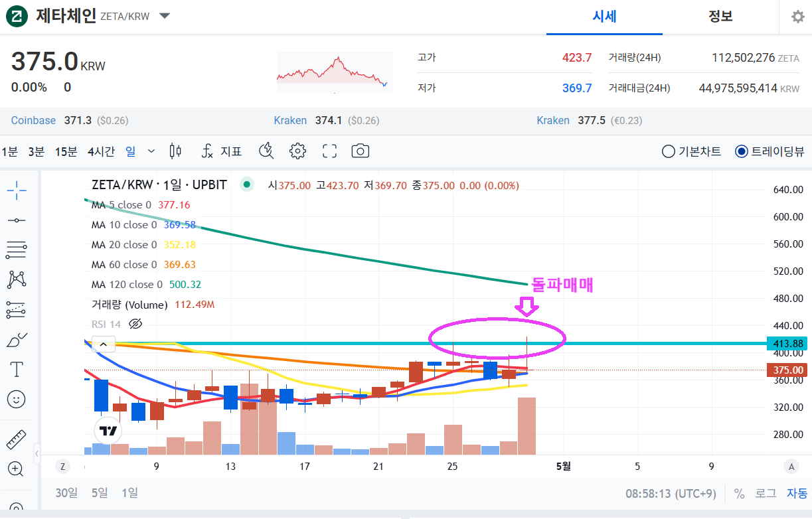Select the emoji annotation tool
The height and width of the screenshot is (519, 812).
(x=17, y=399)
